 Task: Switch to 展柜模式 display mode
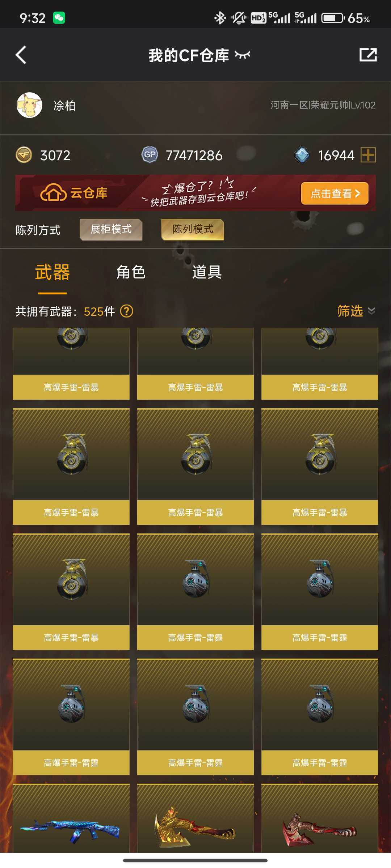pos(111,229)
